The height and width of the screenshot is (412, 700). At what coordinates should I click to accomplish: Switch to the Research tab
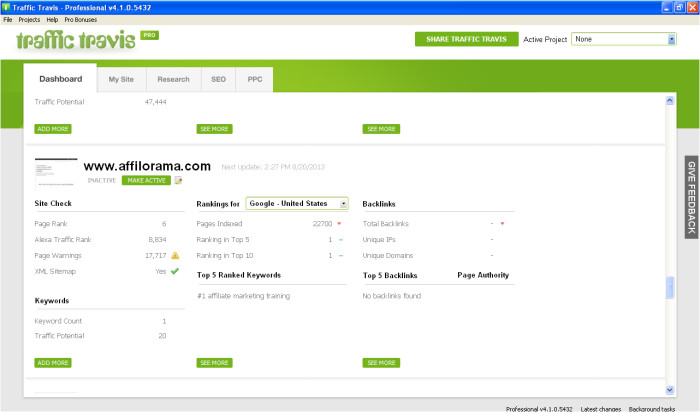pos(173,79)
